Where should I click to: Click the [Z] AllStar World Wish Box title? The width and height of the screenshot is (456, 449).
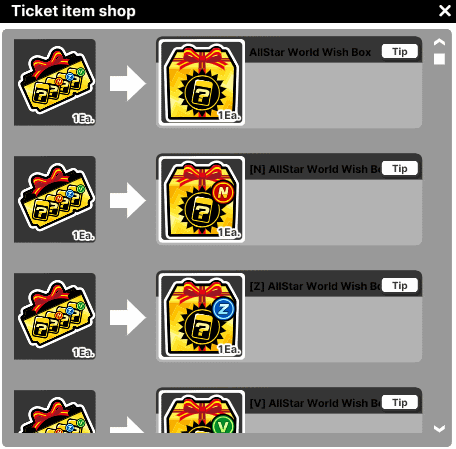315,286
